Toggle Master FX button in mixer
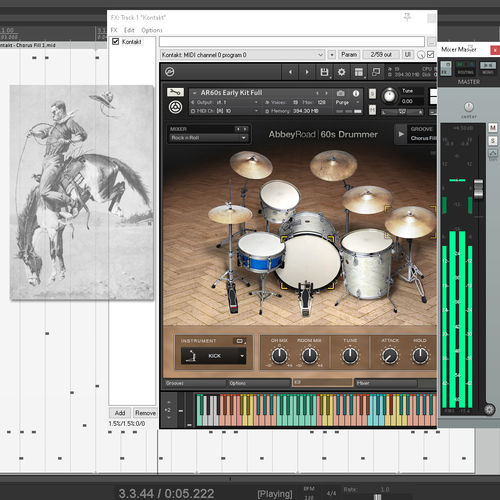 (446, 68)
